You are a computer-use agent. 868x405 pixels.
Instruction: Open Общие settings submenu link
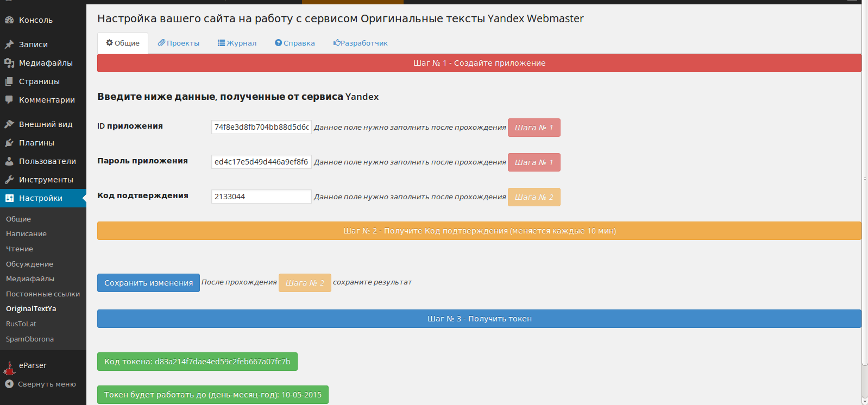18,219
